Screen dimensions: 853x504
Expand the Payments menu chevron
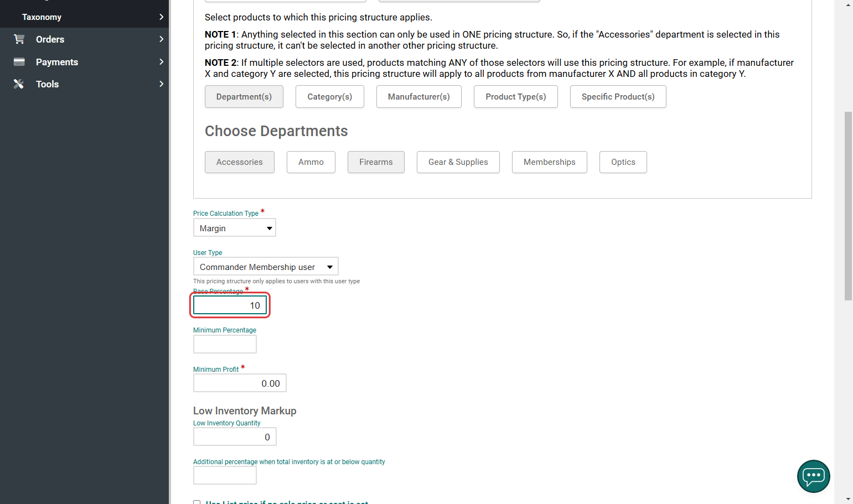161,62
